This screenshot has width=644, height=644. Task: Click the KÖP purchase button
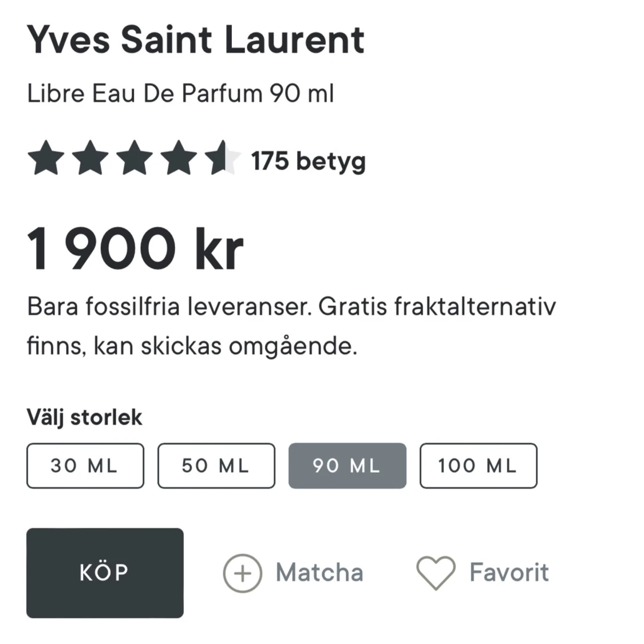(105, 572)
